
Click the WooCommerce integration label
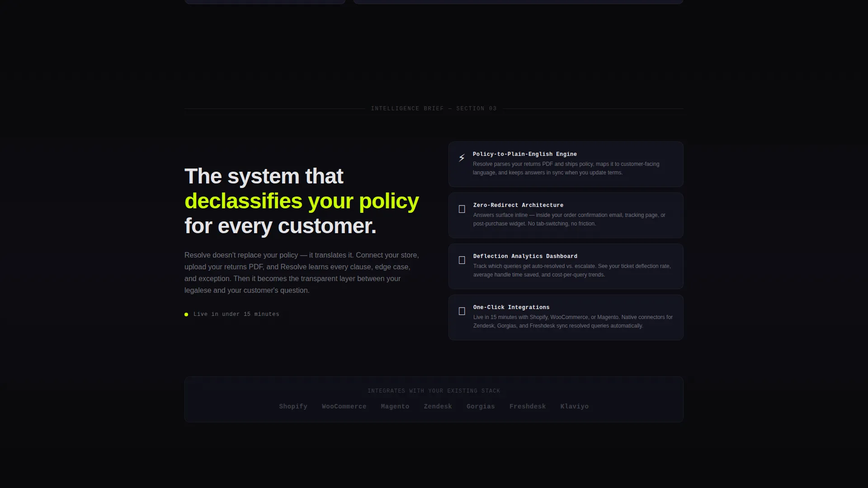[344, 407]
